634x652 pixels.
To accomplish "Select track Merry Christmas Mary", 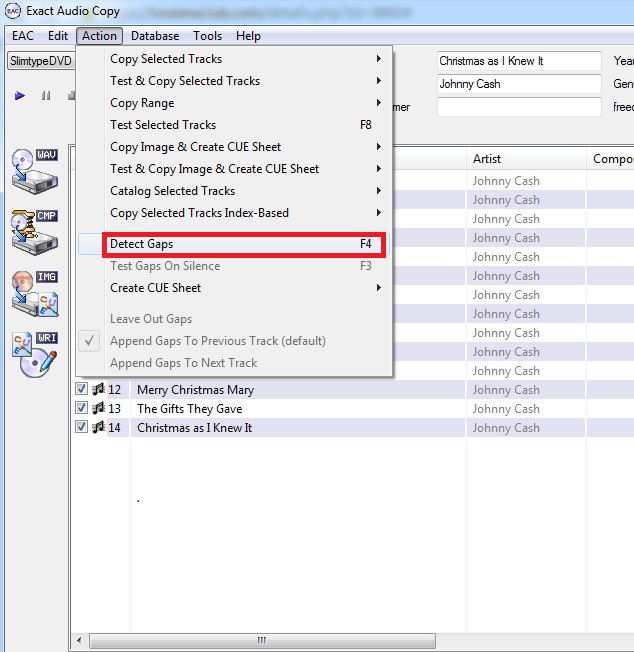I will pos(195,390).
